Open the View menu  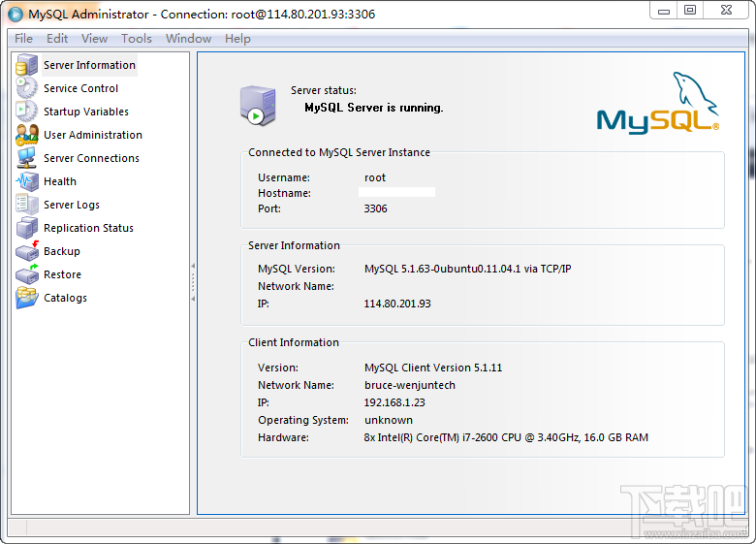click(x=94, y=39)
